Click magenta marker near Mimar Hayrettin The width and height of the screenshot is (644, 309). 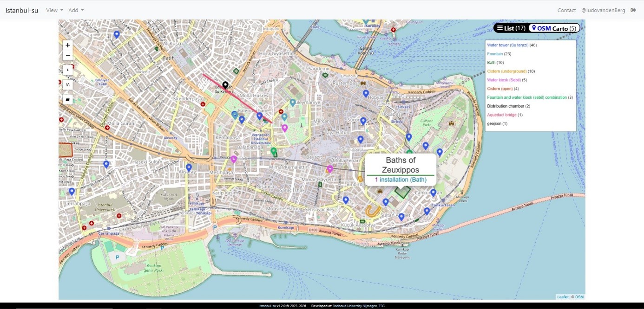point(330,169)
